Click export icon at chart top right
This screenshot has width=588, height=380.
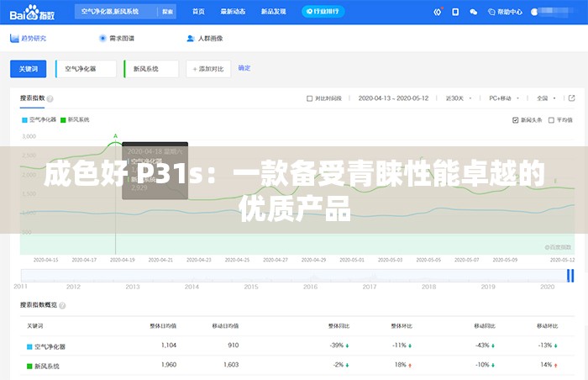tap(571, 98)
